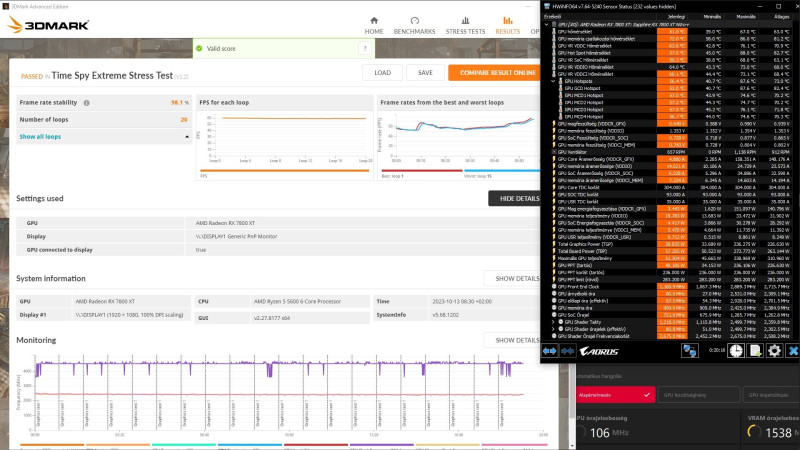Viewport: 800px width, 450px height.
Task: Click the Number of loops row
Action: click(x=104, y=119)
